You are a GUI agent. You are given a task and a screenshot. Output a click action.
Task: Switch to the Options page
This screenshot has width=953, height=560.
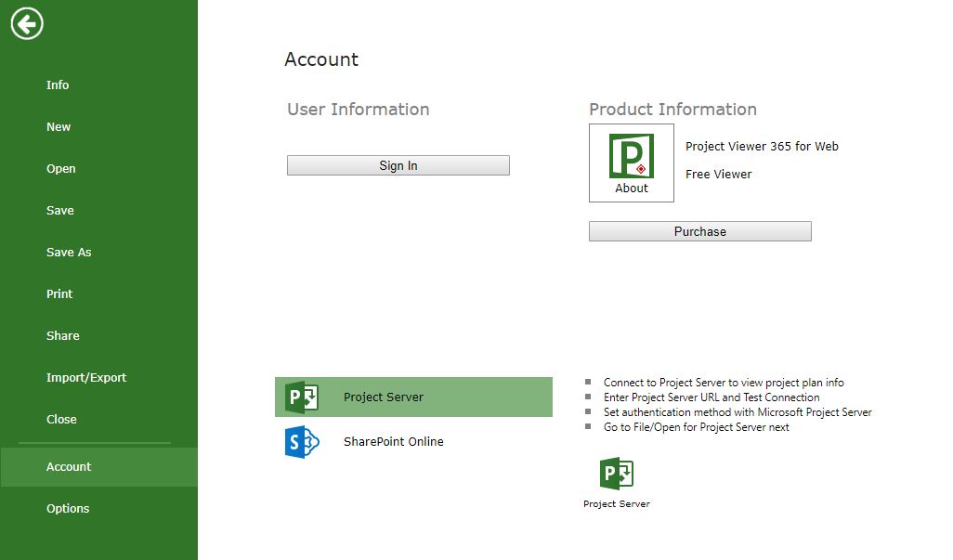68,508
